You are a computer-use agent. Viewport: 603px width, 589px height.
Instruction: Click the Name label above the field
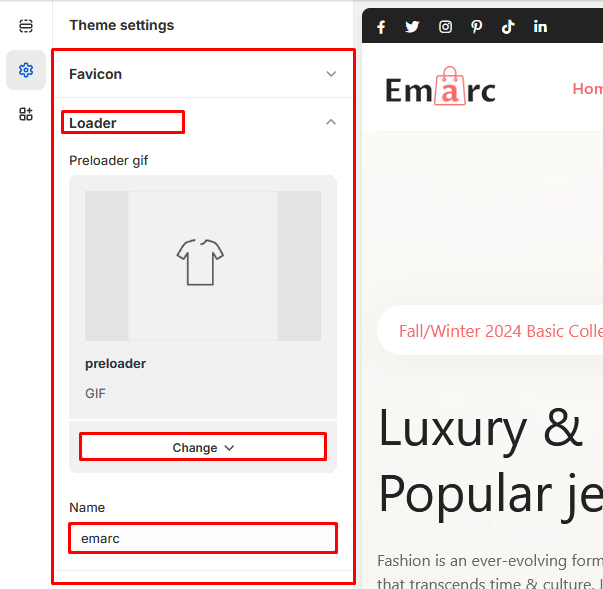click(87, 507)
